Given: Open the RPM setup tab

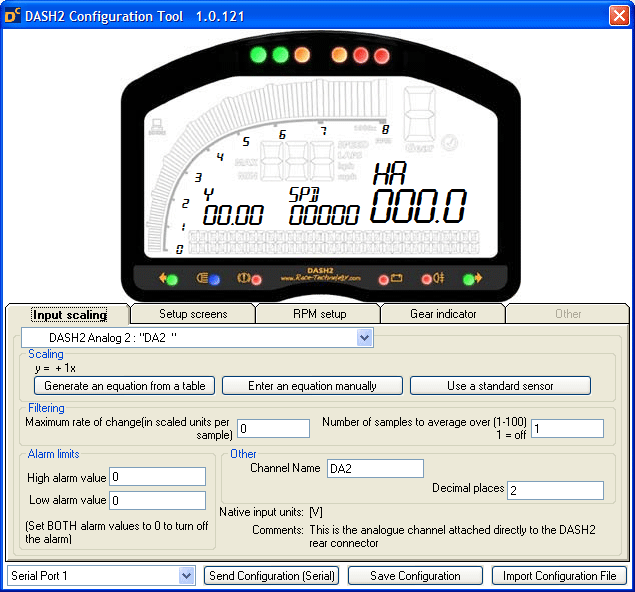Looking at the screenshot, I should (318, 314).
